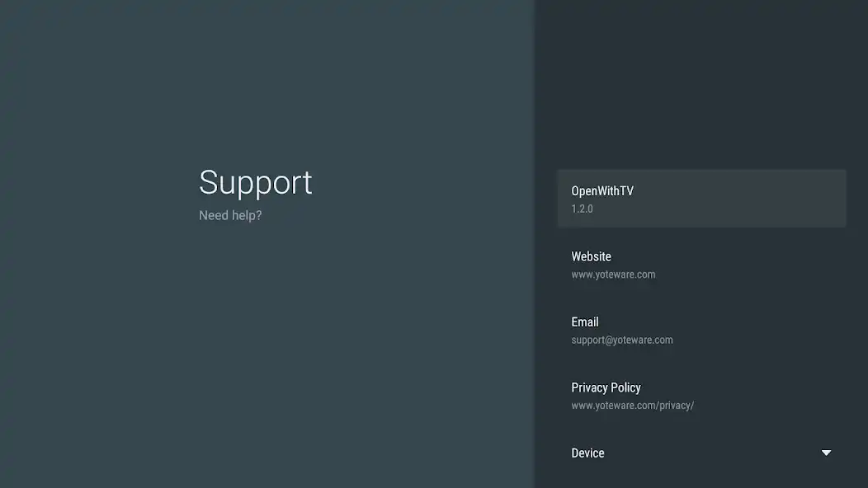Select Email to contact support
This screenshot has width=868, height=488.
pos(702,330)
